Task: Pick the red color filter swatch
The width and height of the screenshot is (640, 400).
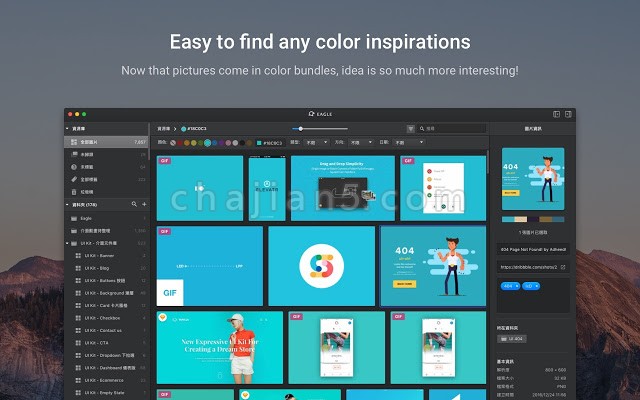Action: [x=180, y=143]
